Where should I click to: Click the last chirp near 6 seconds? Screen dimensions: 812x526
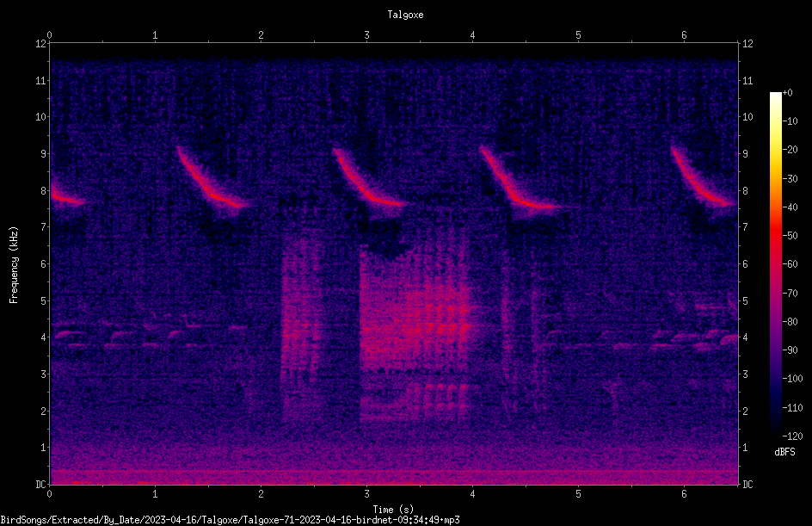point(704,176)
